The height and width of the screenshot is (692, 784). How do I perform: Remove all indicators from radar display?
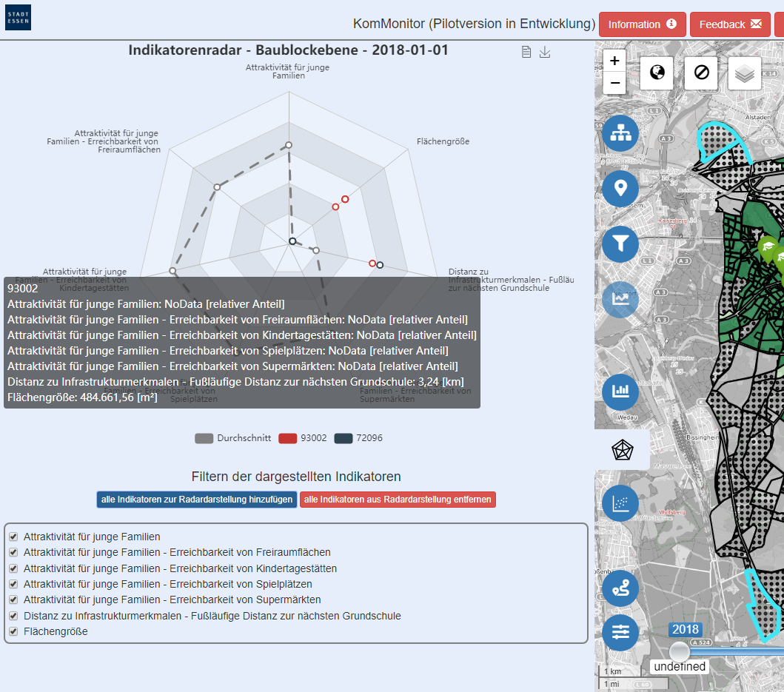(398, 500)
